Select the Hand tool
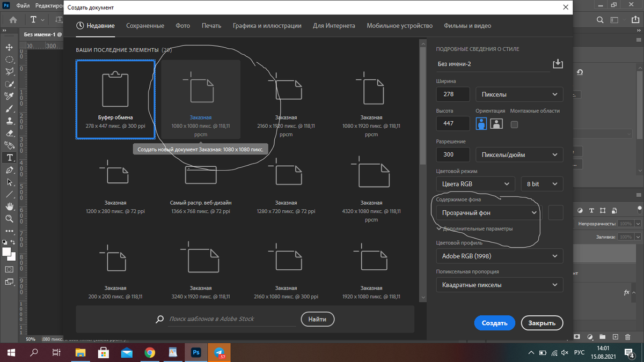Viewport: 644px width, 362px height. click(9, 206)
